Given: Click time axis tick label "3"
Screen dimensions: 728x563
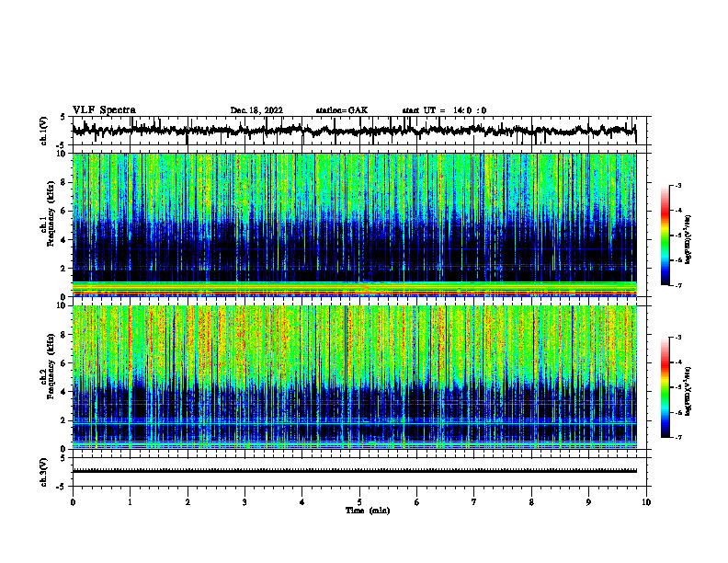Looking at the screenshot, I should tap(245, 502).
